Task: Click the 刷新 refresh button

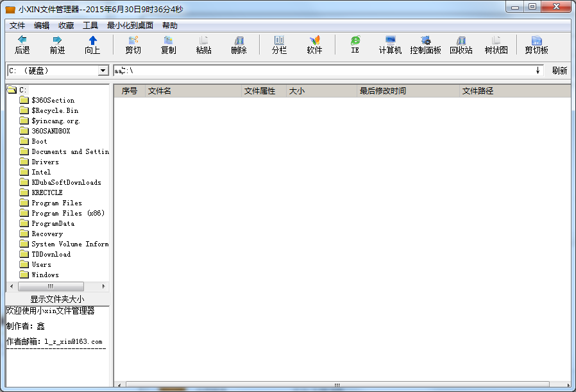Action: [x=559, y=71]
